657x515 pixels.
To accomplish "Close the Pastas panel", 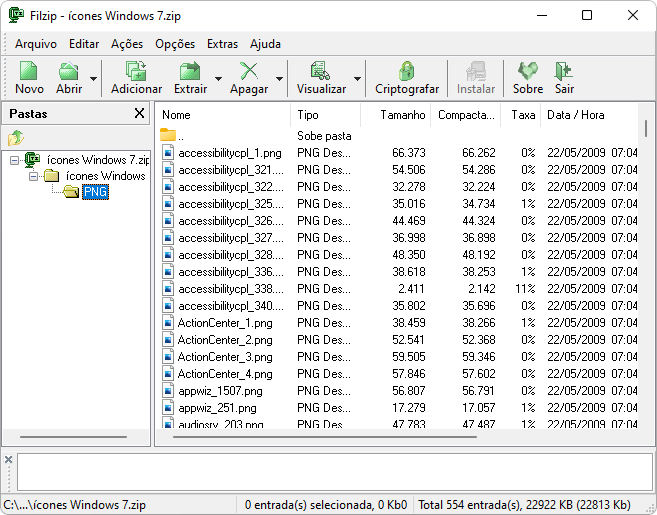I will coord(140,113).
